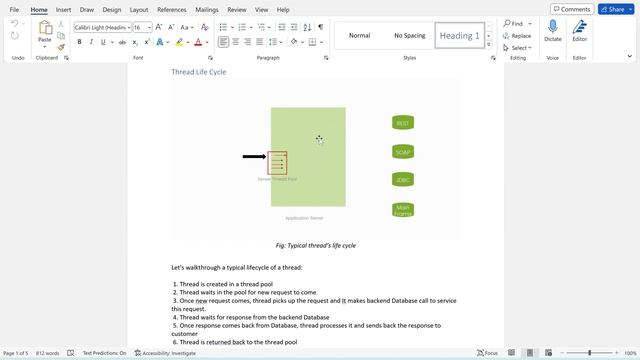This screenshot has height=360, width=640.
Task: Clear all formatting icon
Action: pos(205,27)
